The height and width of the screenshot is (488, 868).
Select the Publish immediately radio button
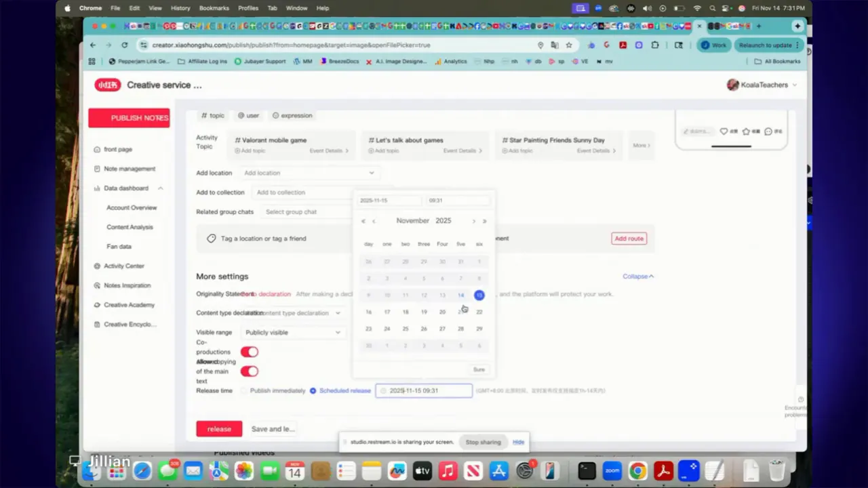[x=243, y=390]
